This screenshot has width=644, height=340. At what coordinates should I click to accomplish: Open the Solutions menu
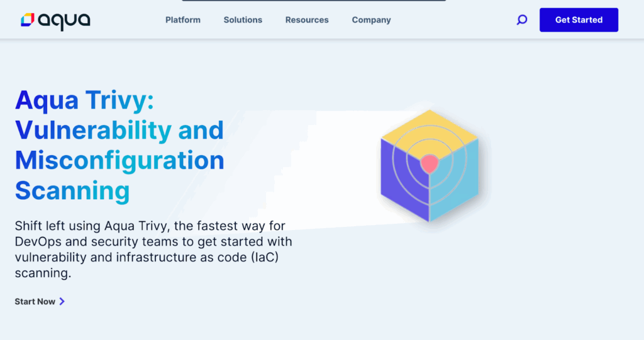coord(243,19)
